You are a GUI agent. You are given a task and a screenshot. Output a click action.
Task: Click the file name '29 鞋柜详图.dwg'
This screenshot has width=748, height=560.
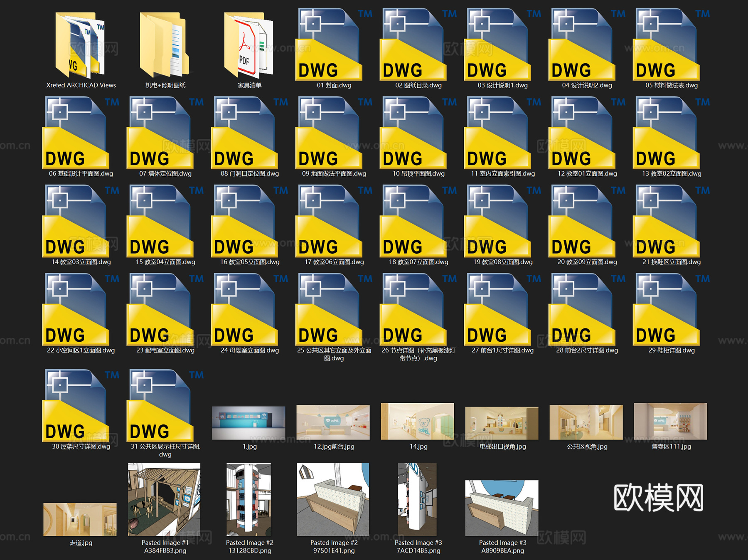pyautogui.click(x=672, y=350)
